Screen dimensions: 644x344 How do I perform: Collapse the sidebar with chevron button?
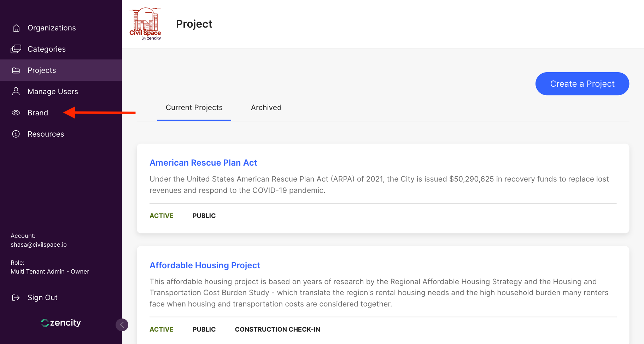(x=122, y=325)
